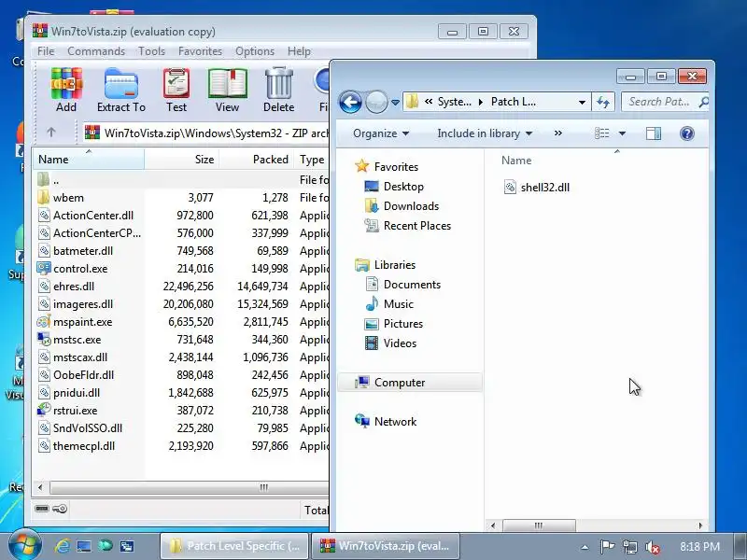The image size is (747, 560).
Task: Select imageres.dll row in archive
Action: coord(181,304)
